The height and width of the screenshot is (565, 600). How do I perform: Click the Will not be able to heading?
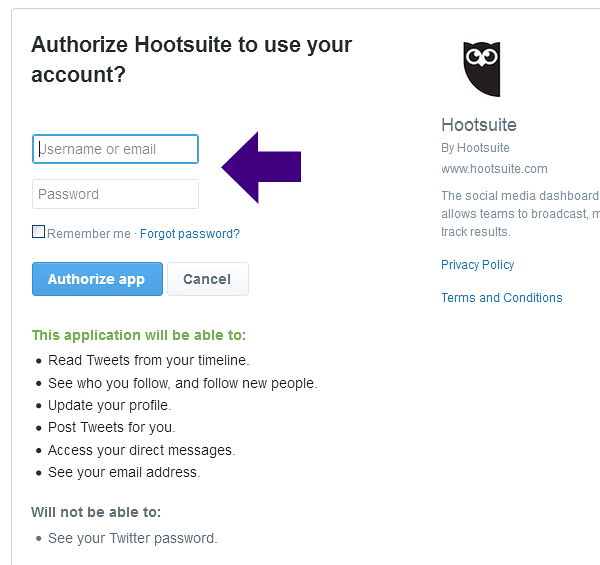click(96, 512)
